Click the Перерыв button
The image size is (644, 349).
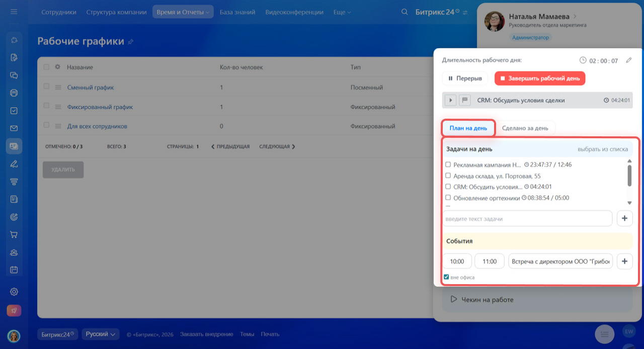pos(465,78)
